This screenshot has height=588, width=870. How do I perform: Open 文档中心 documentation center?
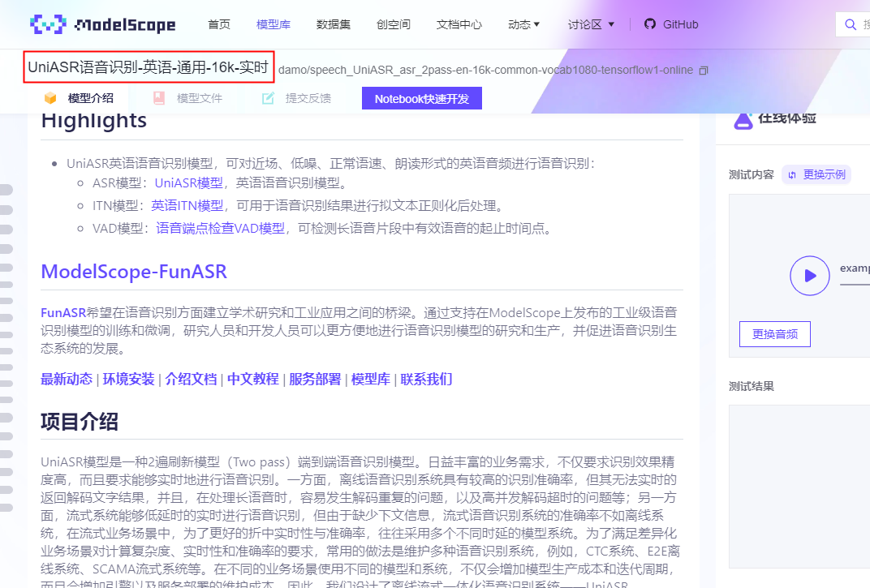tap(459, 24)
